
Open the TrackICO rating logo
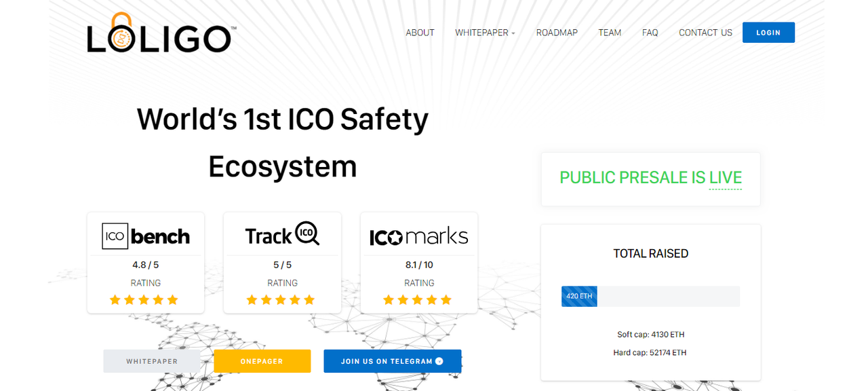point(282,234)
